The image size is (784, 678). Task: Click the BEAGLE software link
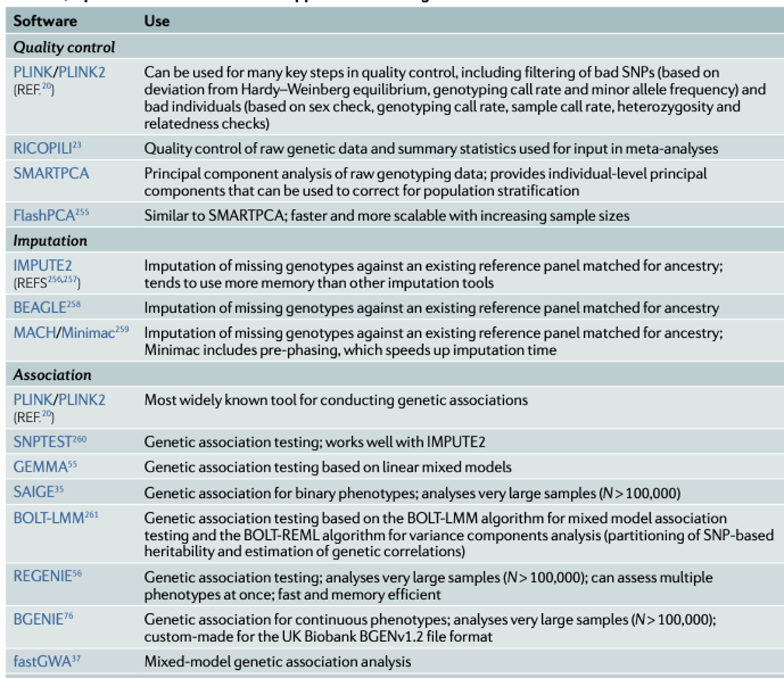coord(40,308)
